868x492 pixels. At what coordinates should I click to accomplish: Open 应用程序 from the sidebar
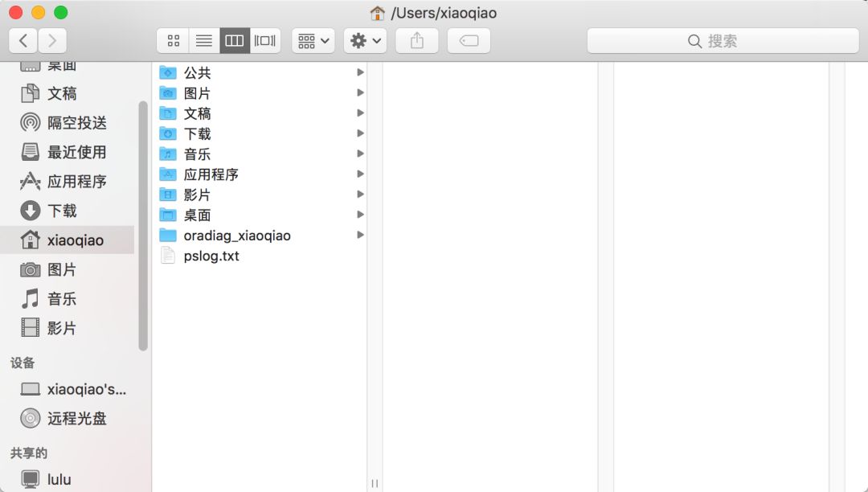[76, 182]
